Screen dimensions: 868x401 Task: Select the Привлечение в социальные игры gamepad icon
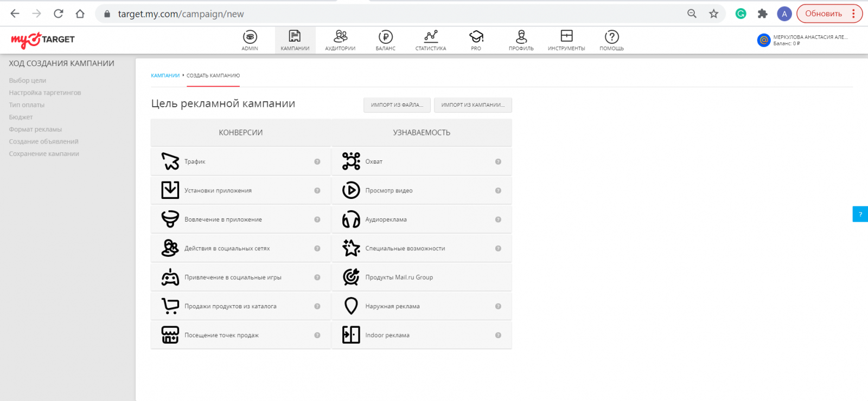coord(170,277)
